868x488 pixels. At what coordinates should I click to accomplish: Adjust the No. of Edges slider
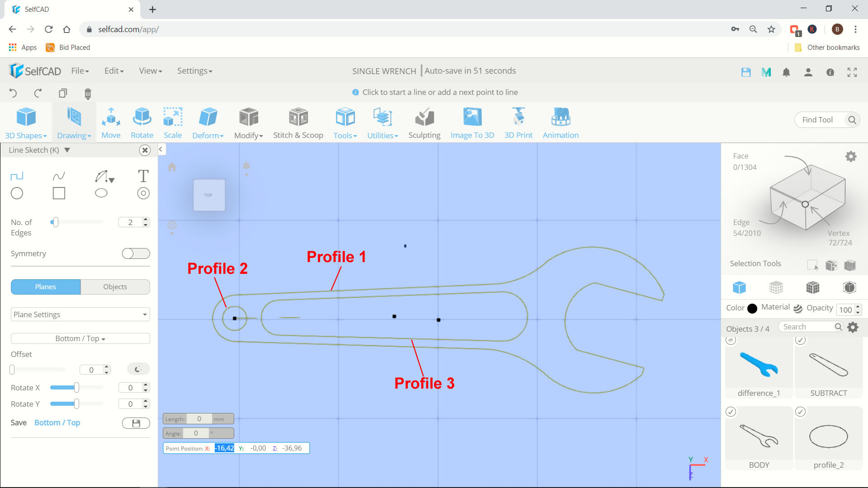point(55,222)
